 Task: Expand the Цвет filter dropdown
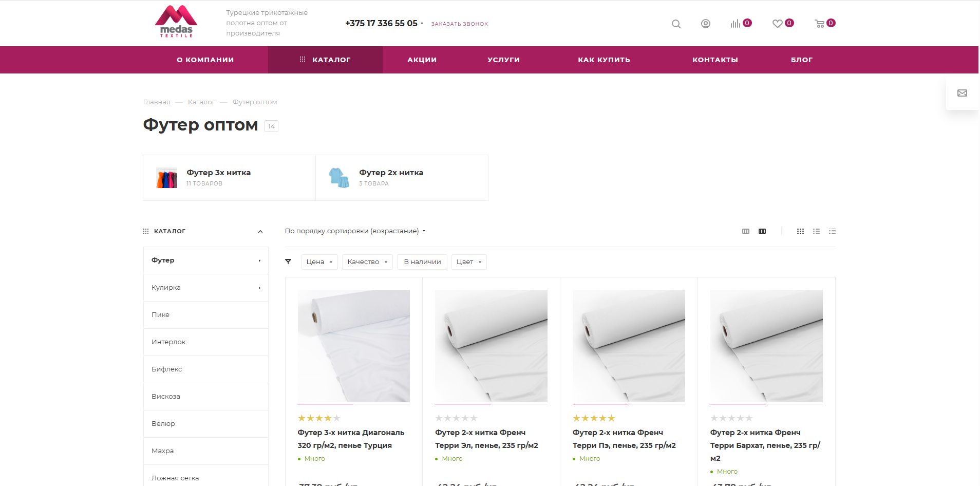click(469, 262)
